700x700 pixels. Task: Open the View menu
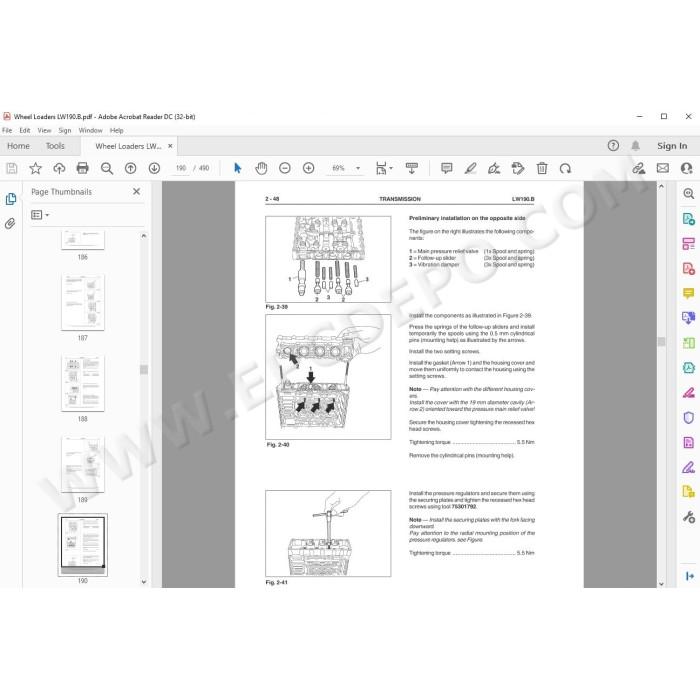(x=44, y=130)
